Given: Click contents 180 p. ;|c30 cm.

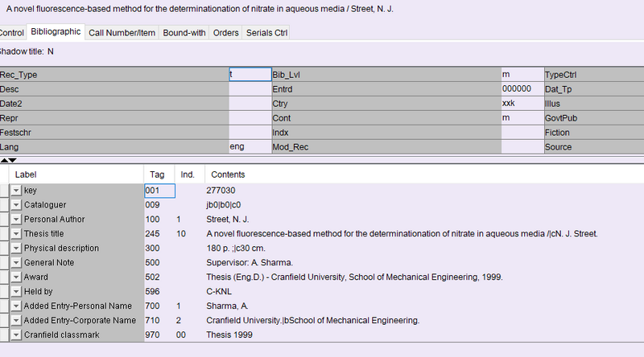Looking at the screenshot, I should tap(236, 248).
